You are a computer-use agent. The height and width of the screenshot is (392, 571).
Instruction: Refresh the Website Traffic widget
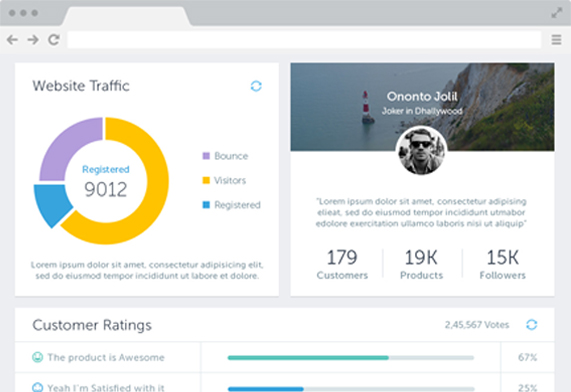click(256, 86)
